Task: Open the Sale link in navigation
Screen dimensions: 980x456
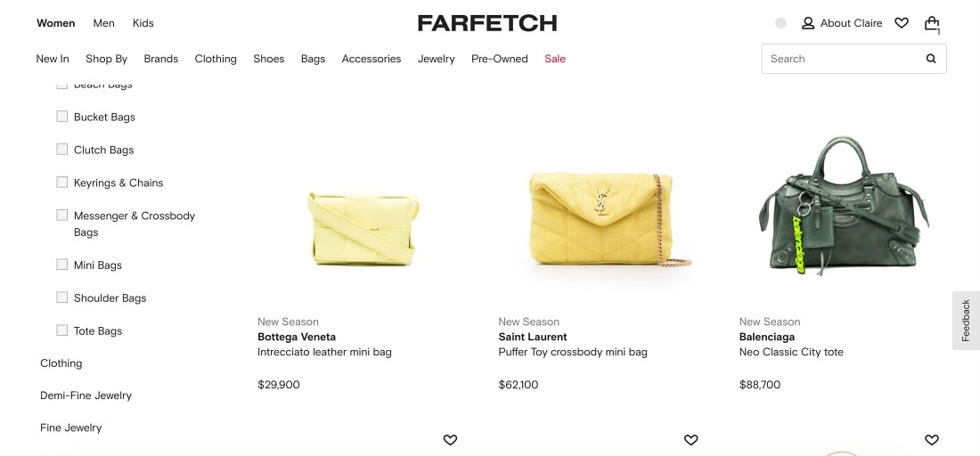Action: 555,59
